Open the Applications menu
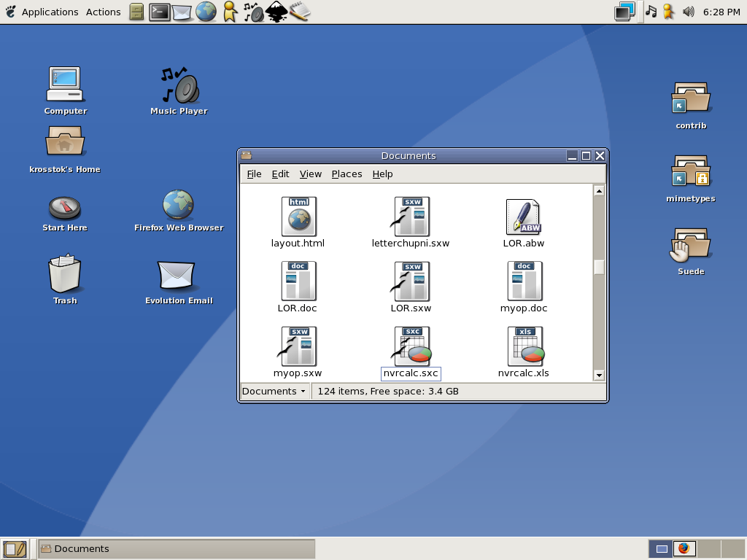The width and height of the screenshot is (747, 560). point(50,12)
